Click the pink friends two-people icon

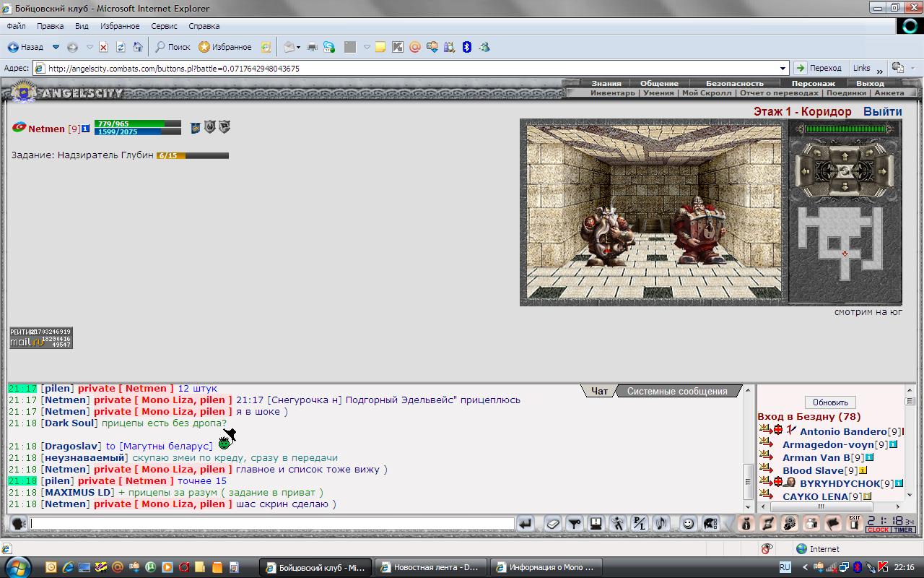pyautogui.click(x=811, y=524)
